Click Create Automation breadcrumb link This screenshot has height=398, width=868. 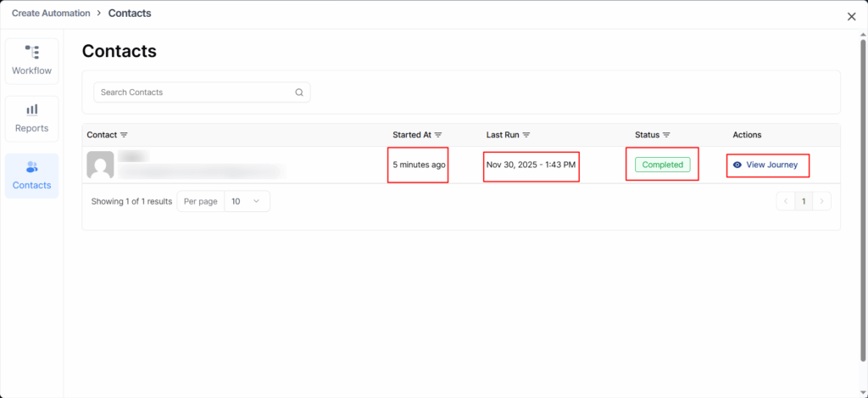pos(51,14)
